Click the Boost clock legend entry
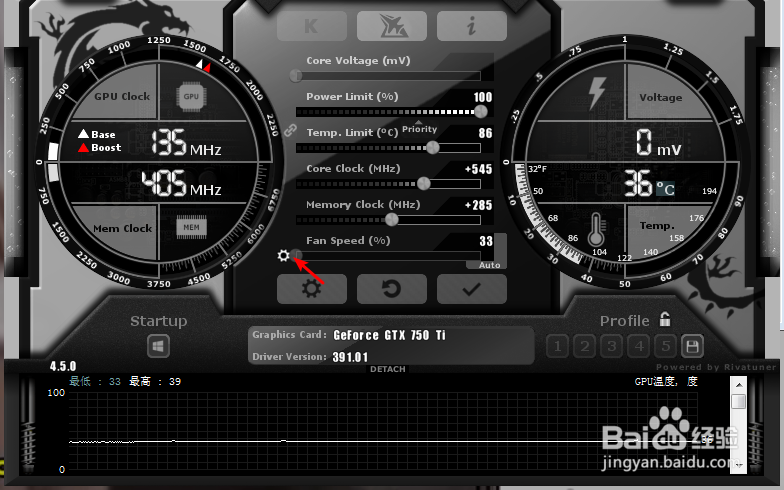 click(100, 148)
